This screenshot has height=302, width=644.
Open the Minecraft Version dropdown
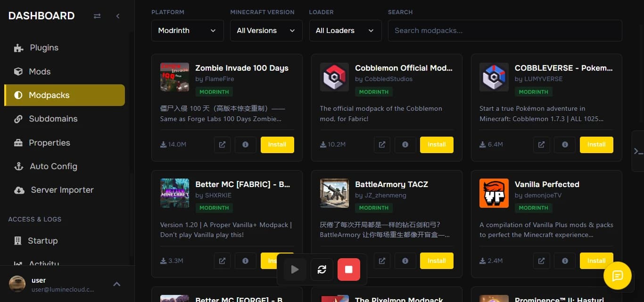(x=266, y=31)
